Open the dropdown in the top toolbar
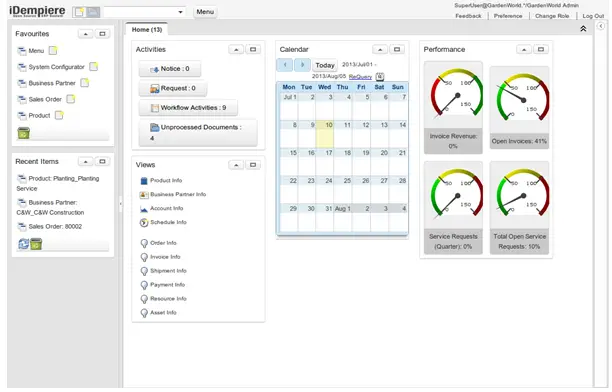The height and width of the screenshot is (392, 612). coord(180,12)
